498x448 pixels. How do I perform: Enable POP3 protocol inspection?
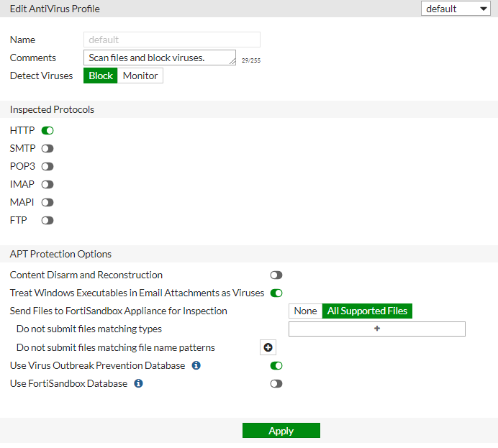click(x=47, y=166)
